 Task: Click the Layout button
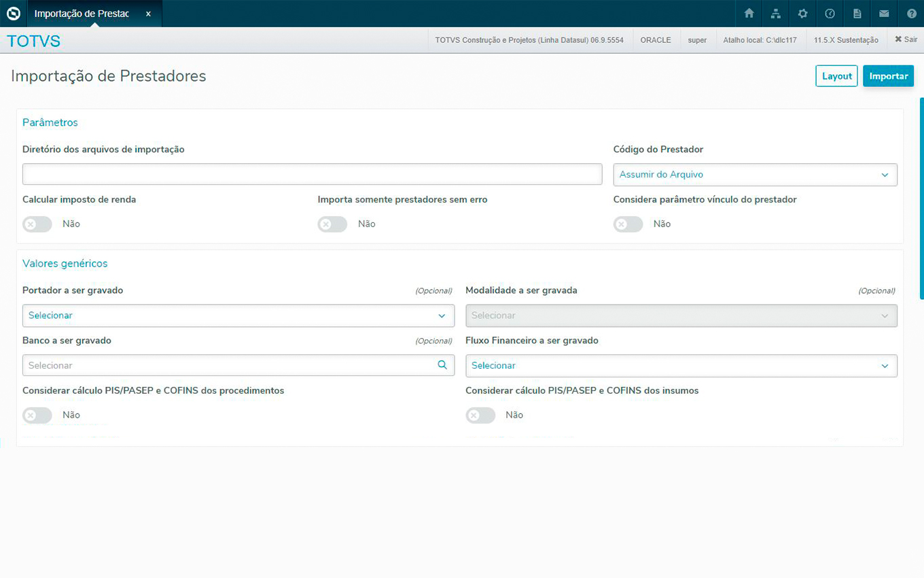point(836,76)
